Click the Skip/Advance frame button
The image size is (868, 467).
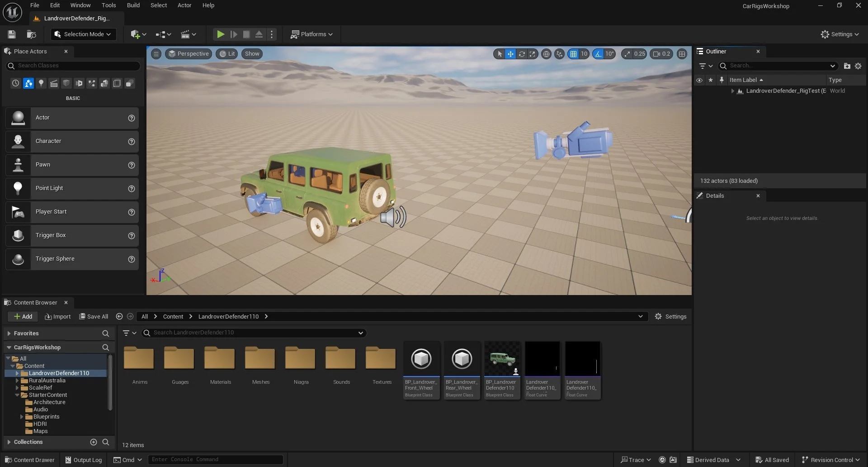pos(234,34)
